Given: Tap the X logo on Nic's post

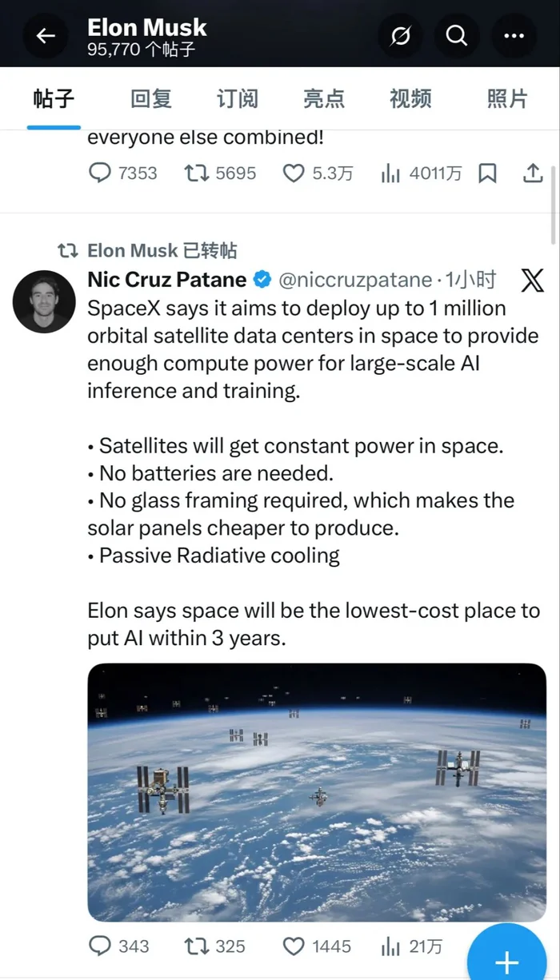Looking at the screenshot, I should [x=532, y=280].
